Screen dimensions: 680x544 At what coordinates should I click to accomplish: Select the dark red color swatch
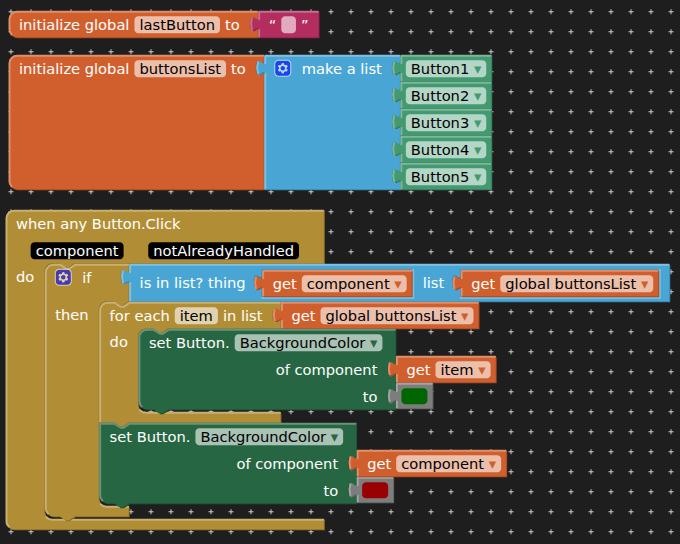(375, 490)
